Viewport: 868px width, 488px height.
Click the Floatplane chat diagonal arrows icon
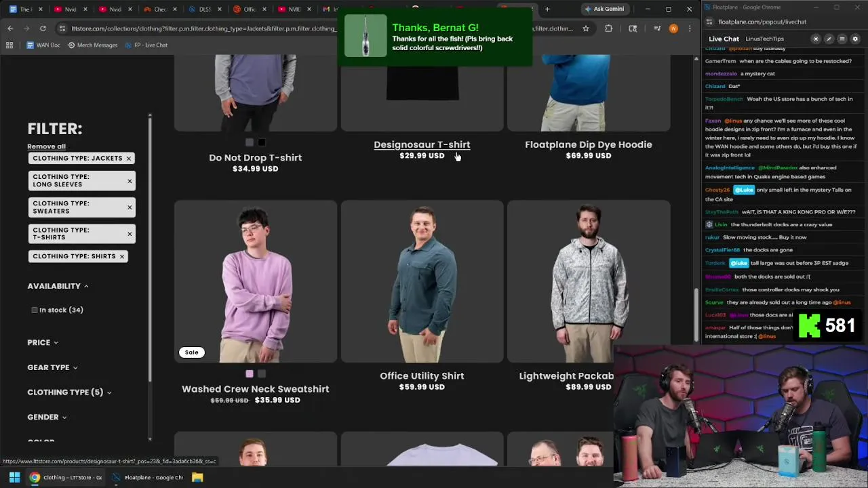[829, 39]
